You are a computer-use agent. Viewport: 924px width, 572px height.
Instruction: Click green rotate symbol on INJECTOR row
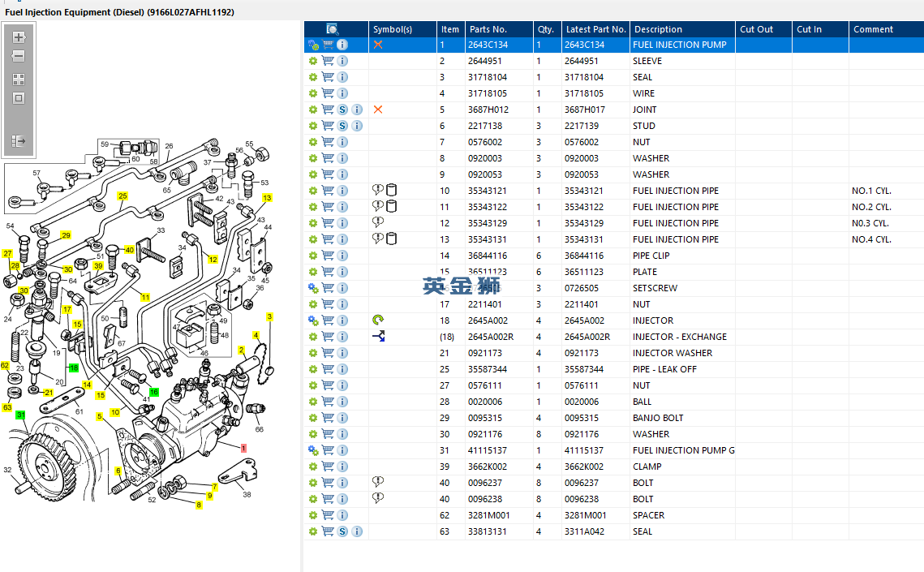[x=378, y=320]
